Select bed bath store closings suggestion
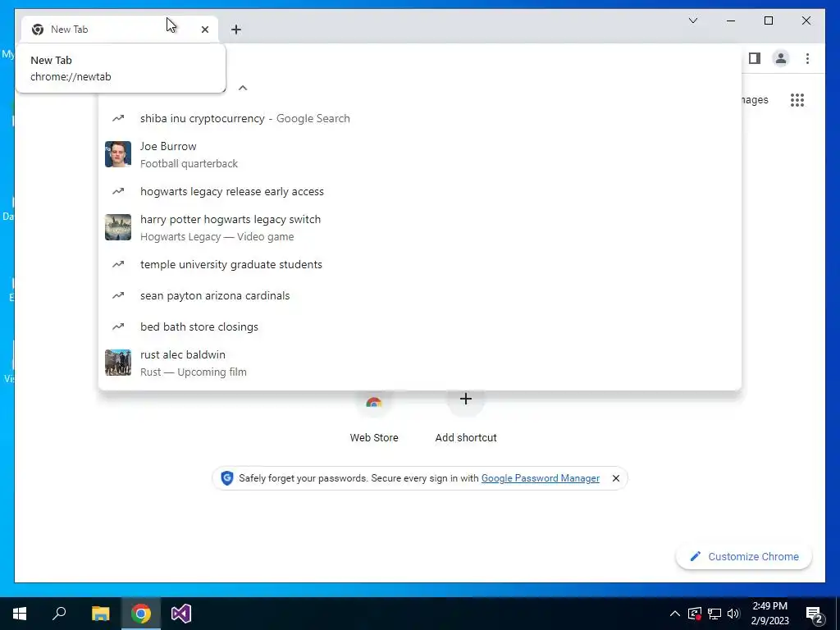The height and width of the screenshot is (630, 840). click(x=420, y=326)
